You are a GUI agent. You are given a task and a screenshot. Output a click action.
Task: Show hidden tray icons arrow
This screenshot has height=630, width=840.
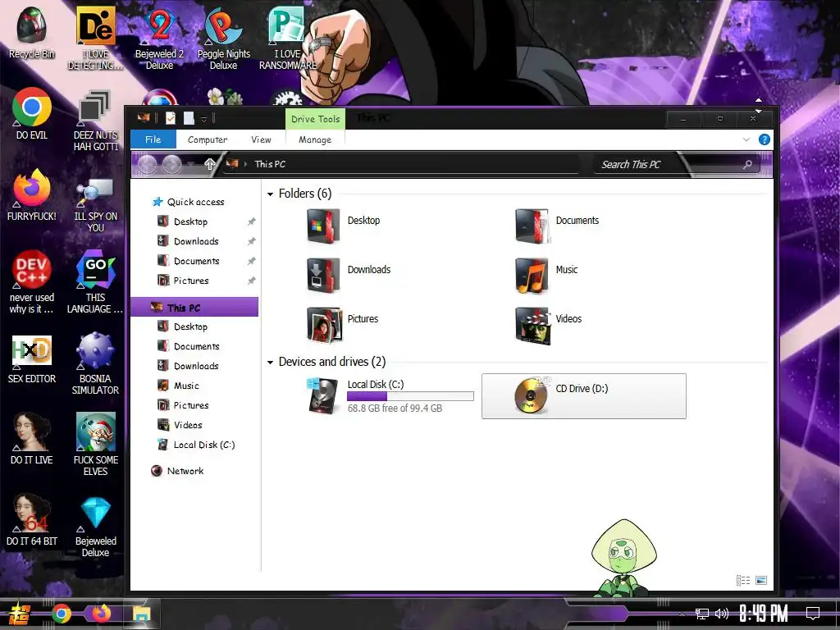682,614
